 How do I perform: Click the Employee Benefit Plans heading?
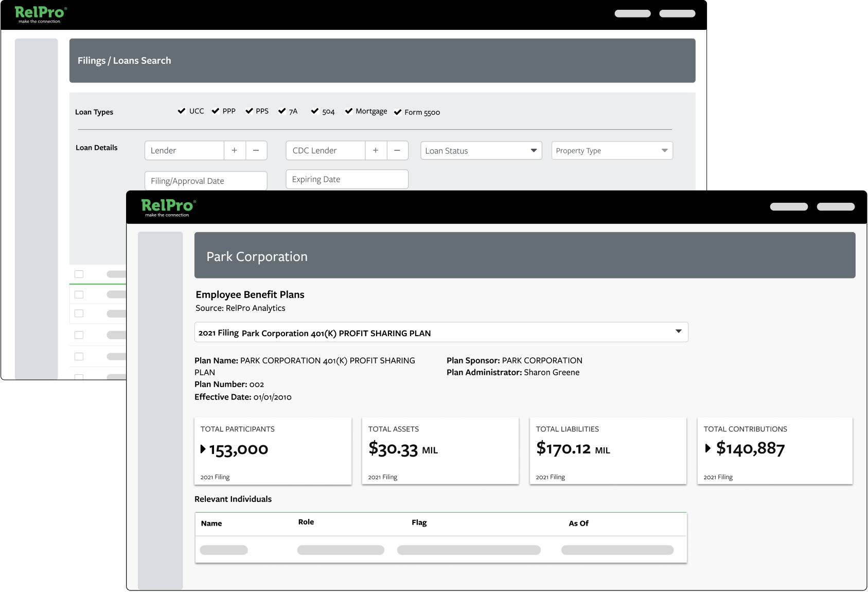click(x=250, y=294)
